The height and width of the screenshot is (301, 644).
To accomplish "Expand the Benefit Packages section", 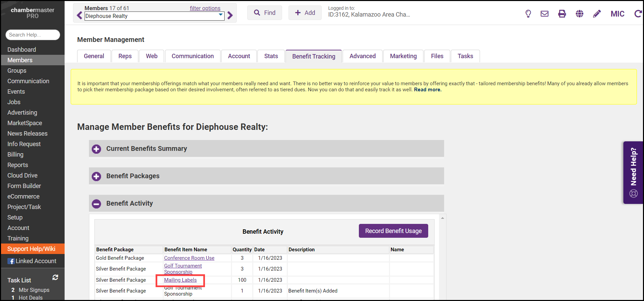I will point(96,176).
